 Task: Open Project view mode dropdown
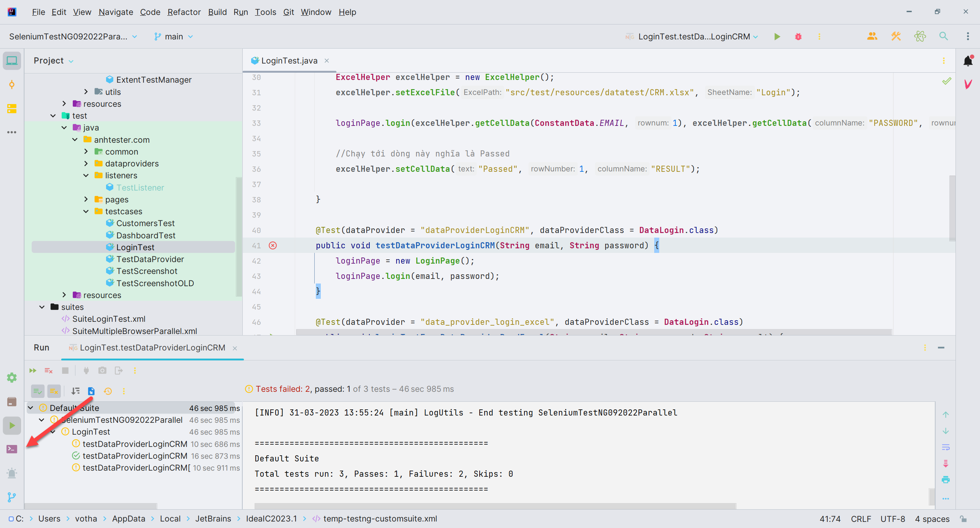[53, 61]
